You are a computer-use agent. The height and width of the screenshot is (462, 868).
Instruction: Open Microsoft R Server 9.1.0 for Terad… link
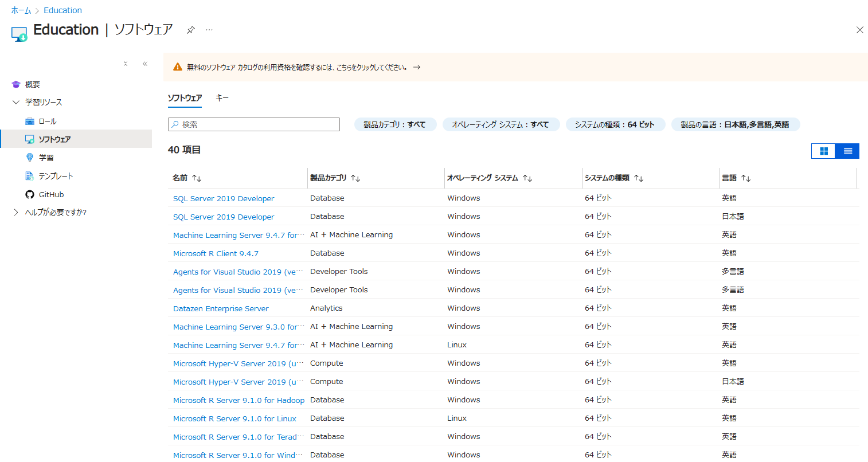pos(238,437)
